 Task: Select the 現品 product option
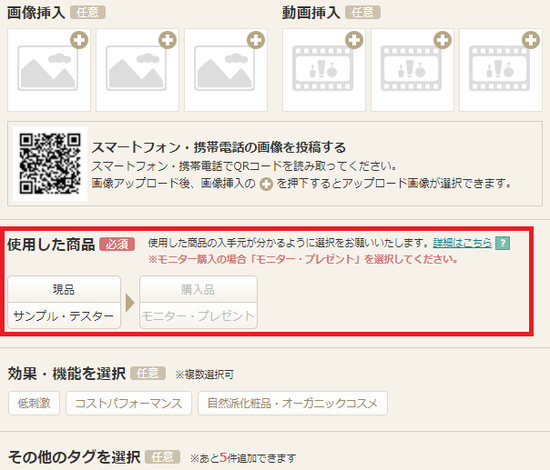(x=64, y=289)
